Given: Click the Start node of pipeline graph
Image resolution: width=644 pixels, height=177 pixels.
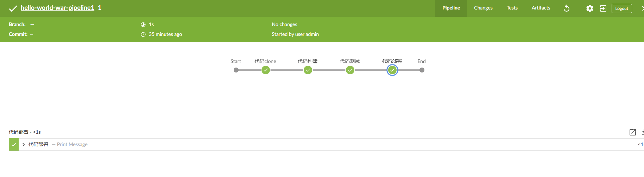Looking at the screenshot, I should pos(236,70).
